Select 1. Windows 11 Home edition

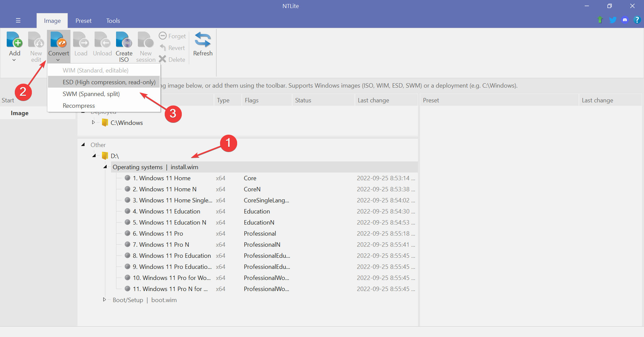pos(161,178)
